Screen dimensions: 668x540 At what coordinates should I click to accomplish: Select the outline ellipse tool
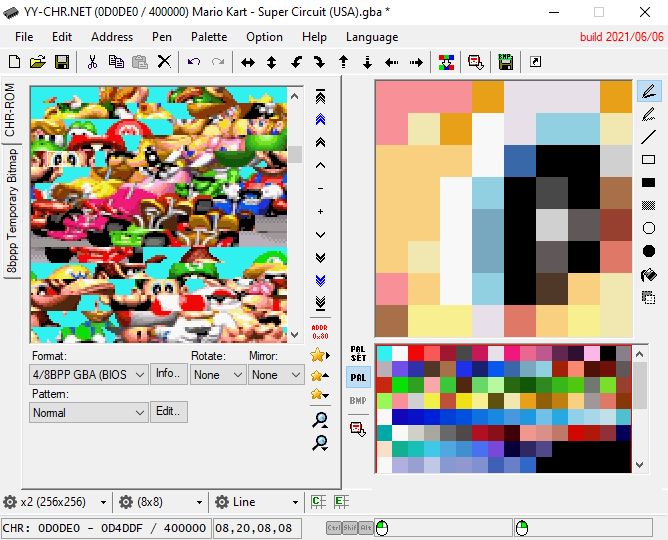coord(648,228)
